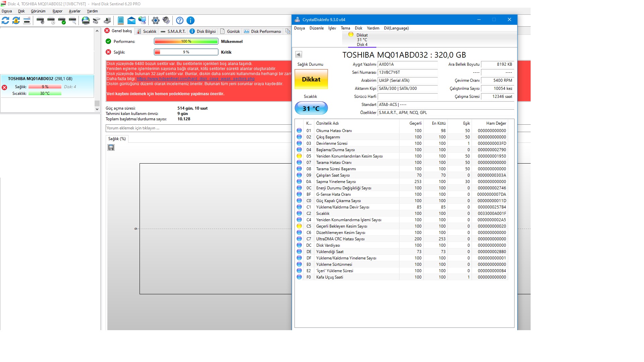Viewport: 644px width, 362px height.
Task: Click the yellow status dot for attribute 05
Action: [299, 156]
